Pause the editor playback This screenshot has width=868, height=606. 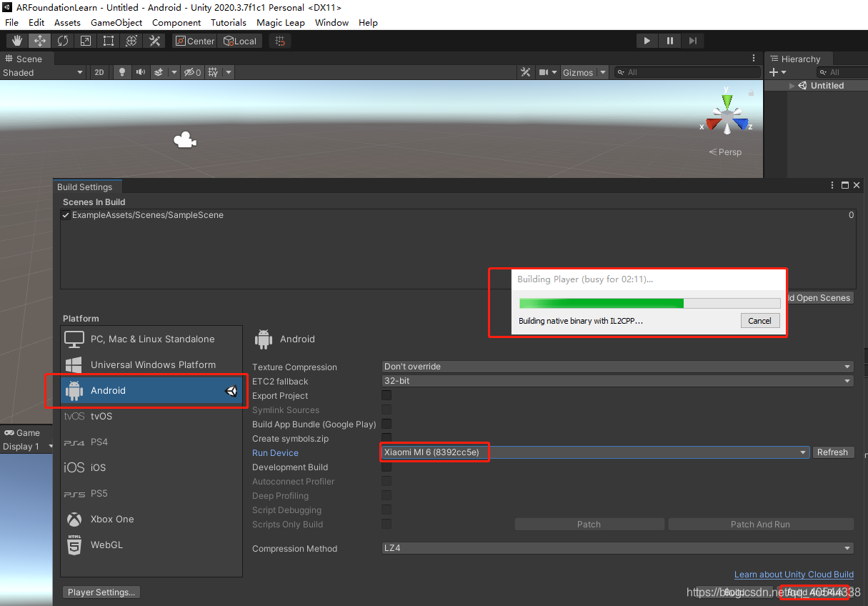(x=670, y=41)
